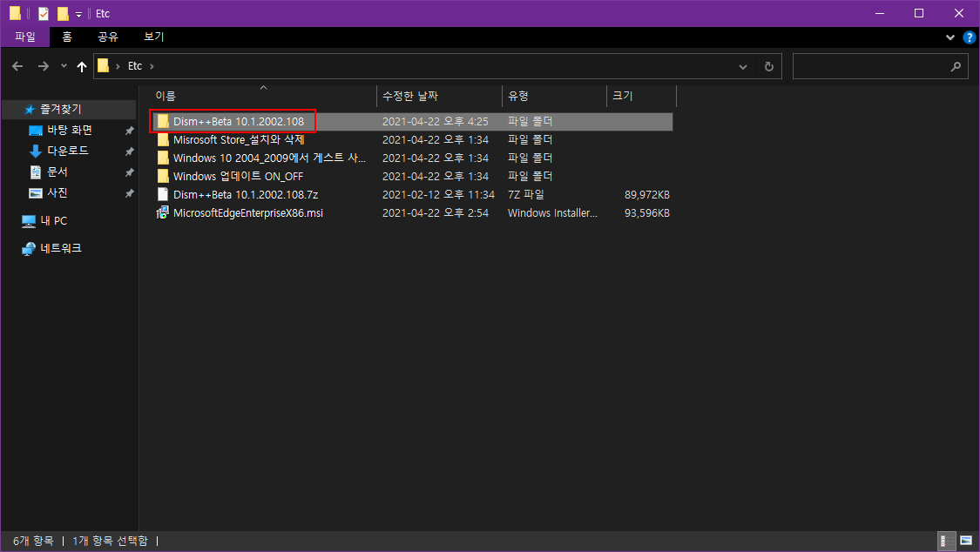Screen dimensions: 980x552
Task: Click the Windows Installer... type cell
Action: point(552,213)
